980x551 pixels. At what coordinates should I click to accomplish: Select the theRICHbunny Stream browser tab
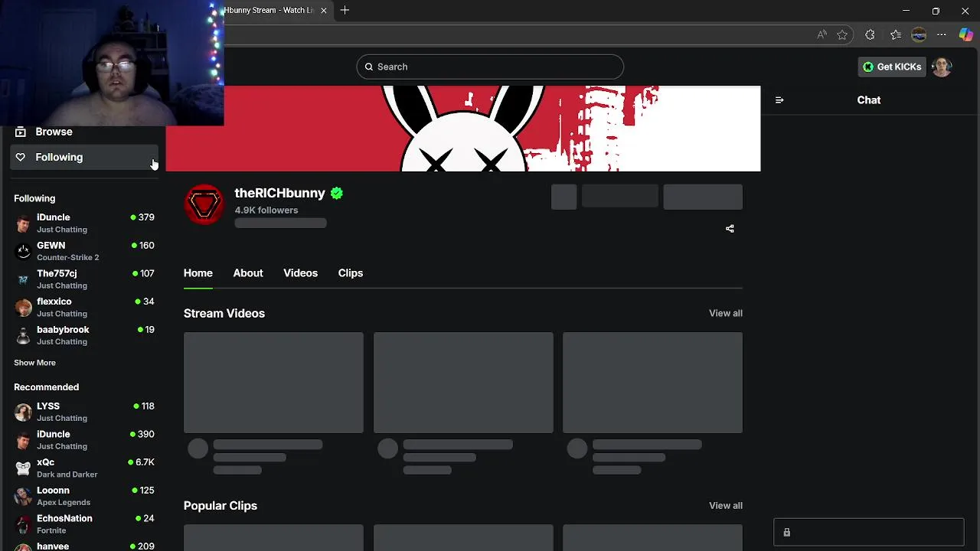[x=276, y=10]
